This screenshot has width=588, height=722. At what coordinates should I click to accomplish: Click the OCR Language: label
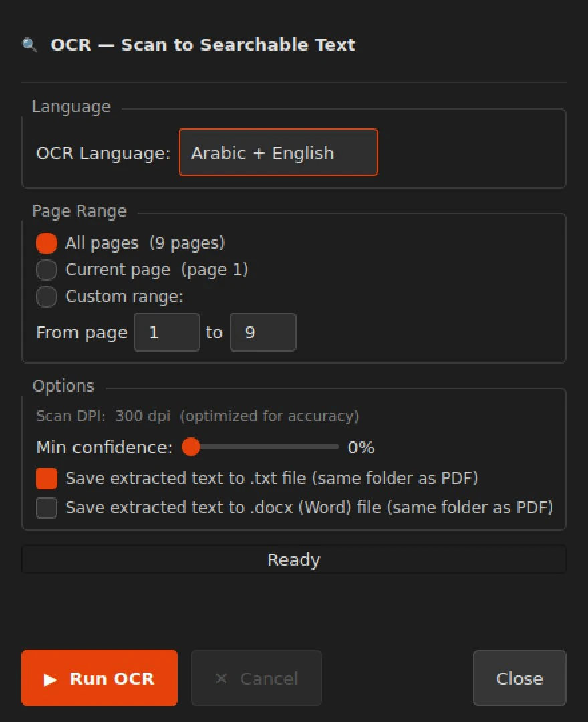(104, 153)
